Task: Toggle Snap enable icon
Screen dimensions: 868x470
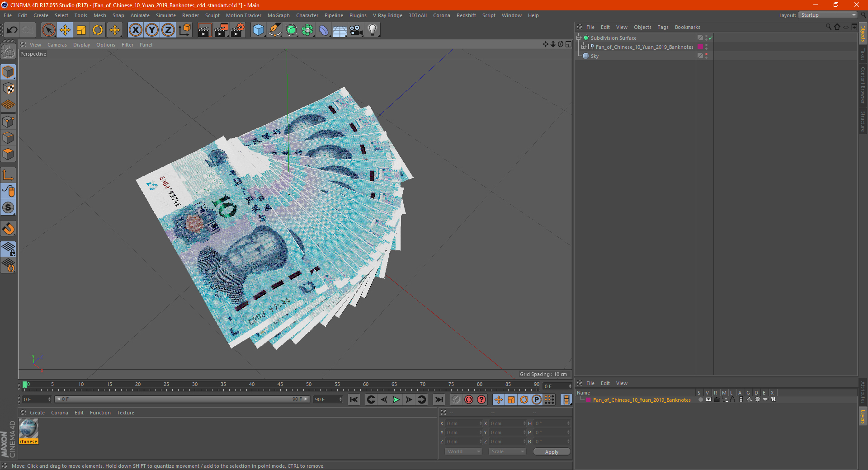Action: [9, 208]
